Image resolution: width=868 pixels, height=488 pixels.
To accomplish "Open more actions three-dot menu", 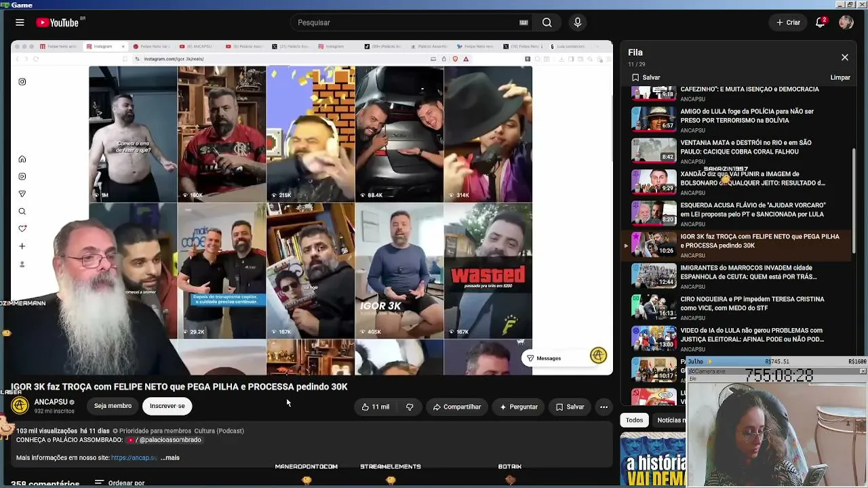I will [x=604, y=407].
